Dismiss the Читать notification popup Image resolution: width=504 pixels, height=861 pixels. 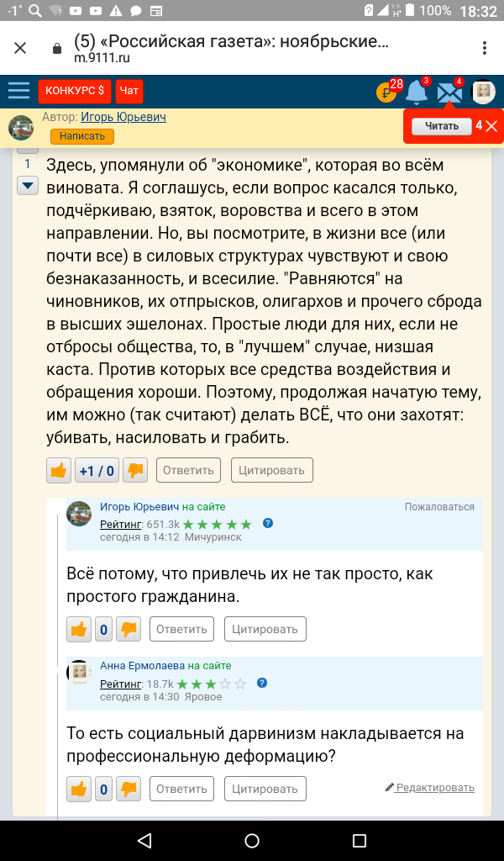coord(491,126)
